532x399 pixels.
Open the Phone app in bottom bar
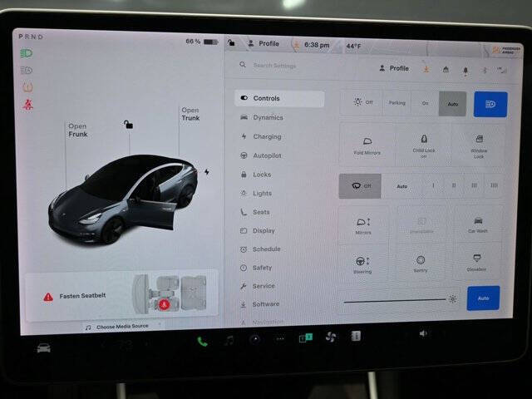(x=202, y=342)
